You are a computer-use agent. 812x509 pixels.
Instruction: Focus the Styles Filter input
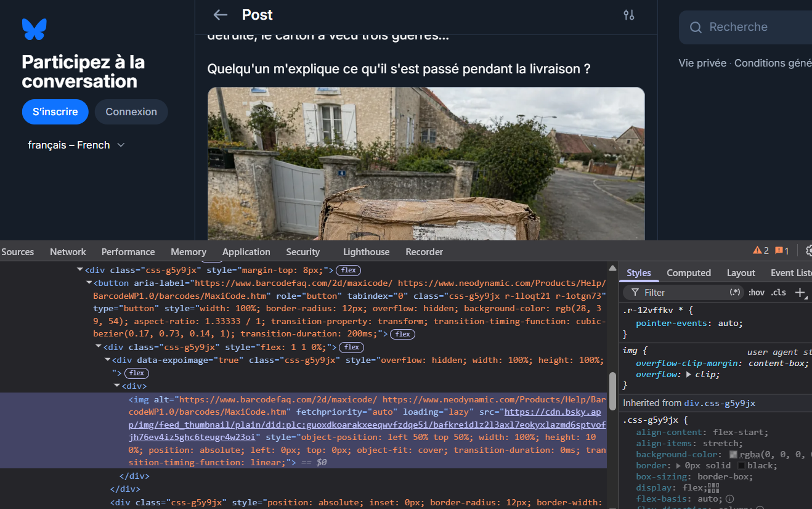click(683, 292)
